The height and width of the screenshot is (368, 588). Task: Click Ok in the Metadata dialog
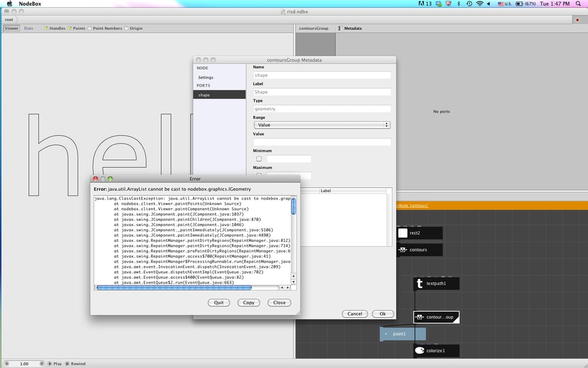click(x=383, y=314)
